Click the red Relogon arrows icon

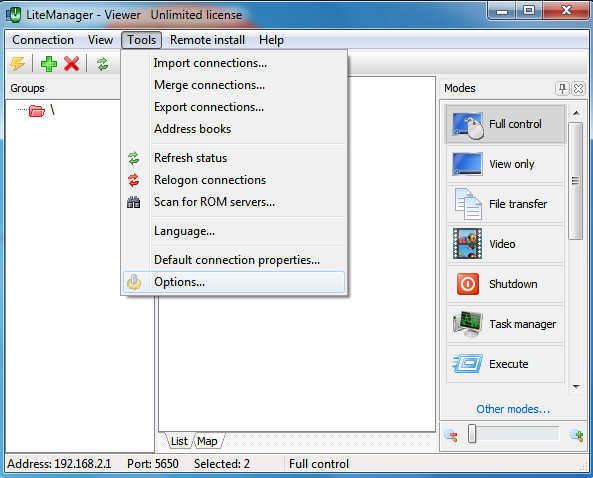pyautogui.click(x=134, y=180)
